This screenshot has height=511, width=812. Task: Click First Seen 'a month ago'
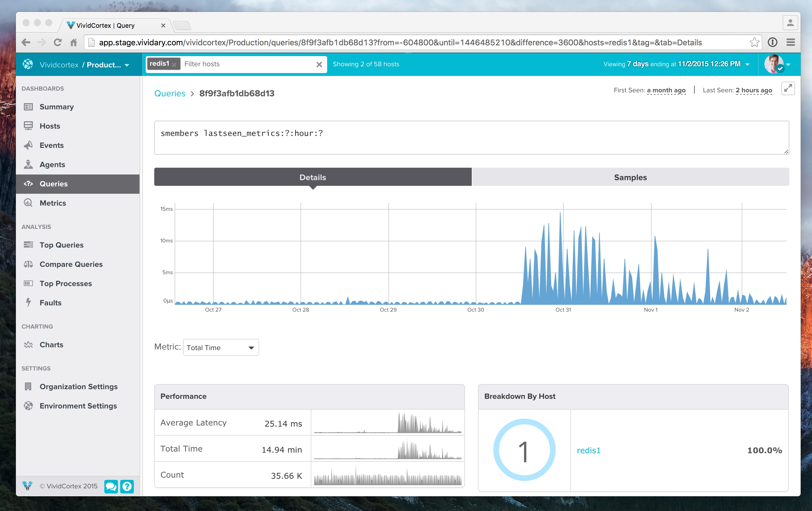pos(666,90)
